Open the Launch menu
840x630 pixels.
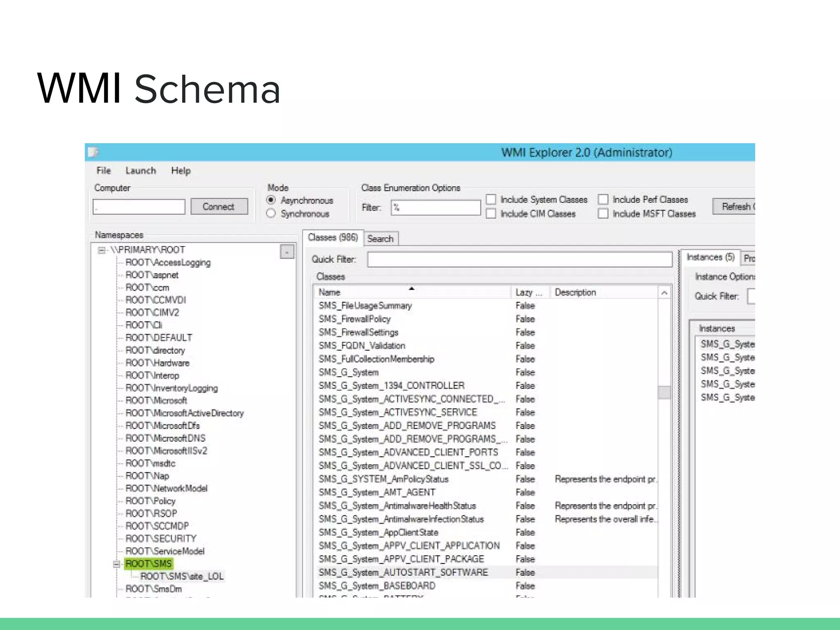point(141,171)
